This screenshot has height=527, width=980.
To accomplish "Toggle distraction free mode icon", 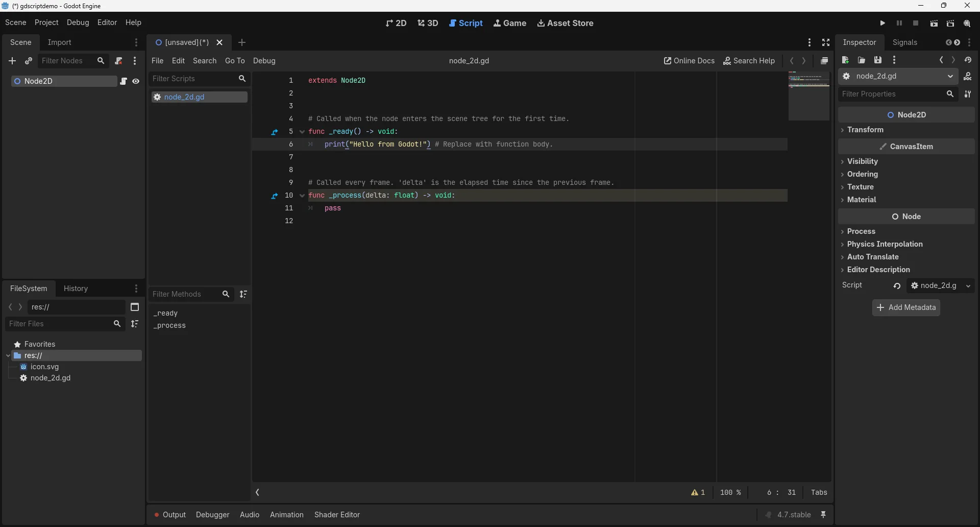I will click(826, 42).
